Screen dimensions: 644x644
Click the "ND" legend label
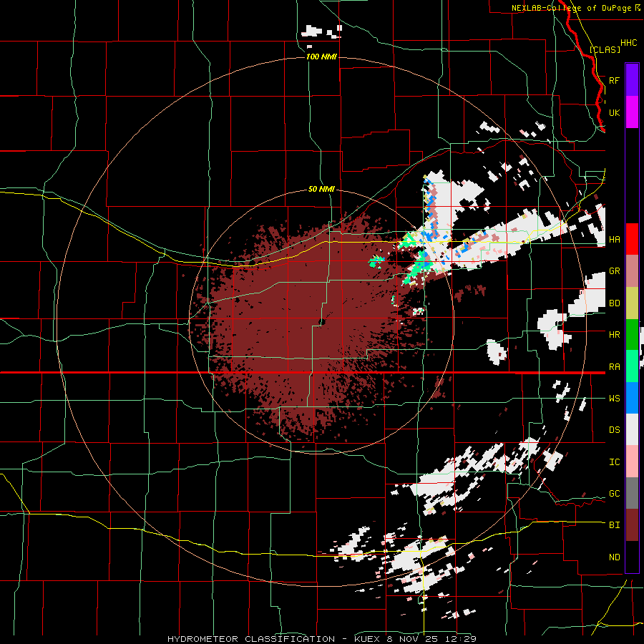click(614, 557)
